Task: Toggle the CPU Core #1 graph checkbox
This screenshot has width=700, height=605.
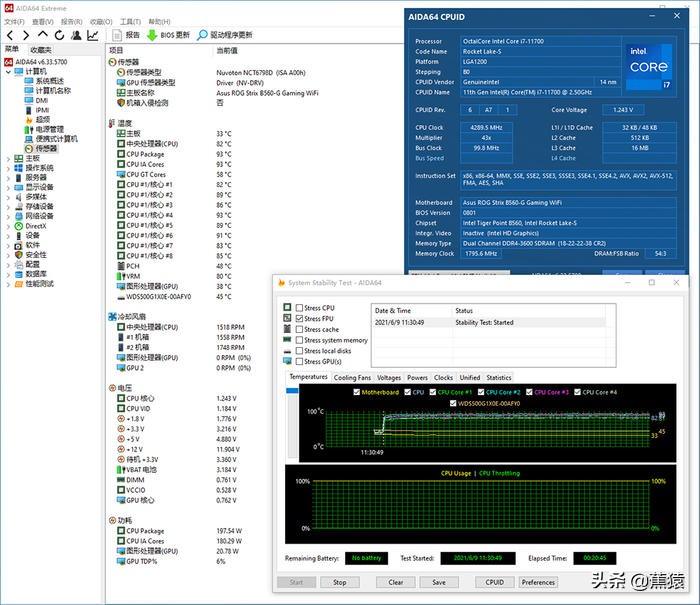Action: click(433, 392)
